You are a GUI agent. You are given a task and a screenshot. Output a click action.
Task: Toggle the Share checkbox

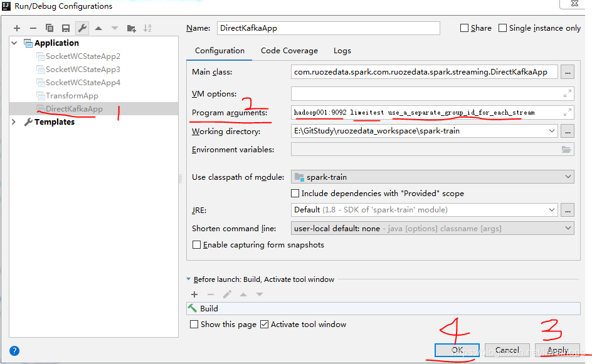(x=465, y=28)
